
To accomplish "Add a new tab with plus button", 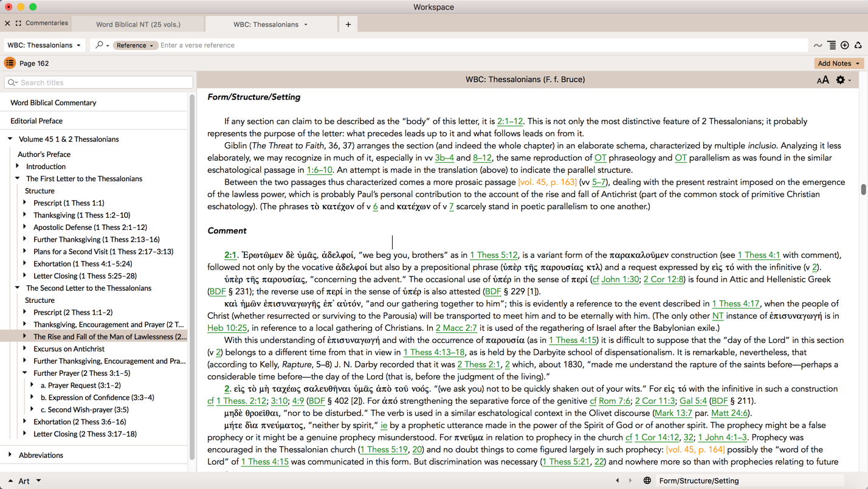I will click(348, 24).
